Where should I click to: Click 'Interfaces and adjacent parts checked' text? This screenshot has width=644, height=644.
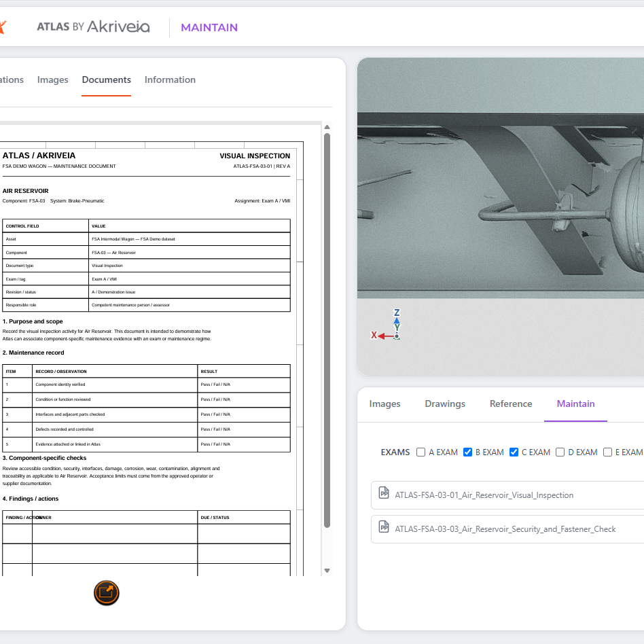(x=70, y=414)
